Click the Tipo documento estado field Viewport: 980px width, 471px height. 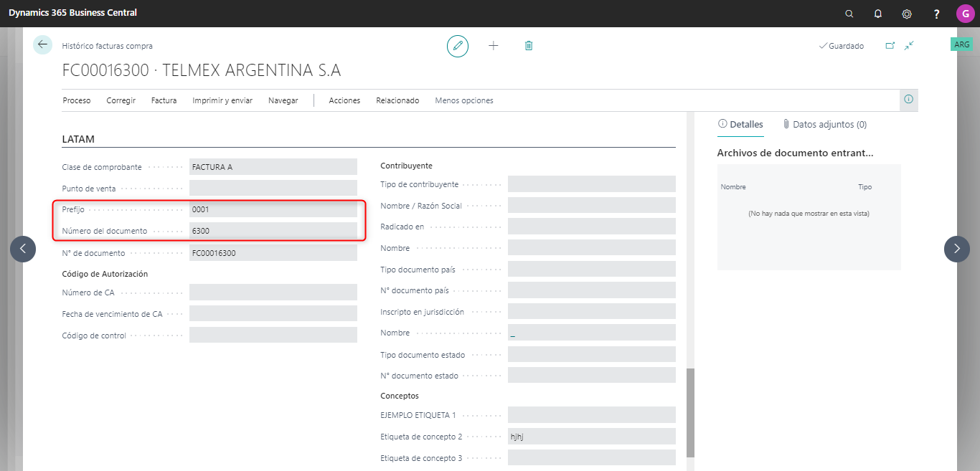[x=592, y=355]
